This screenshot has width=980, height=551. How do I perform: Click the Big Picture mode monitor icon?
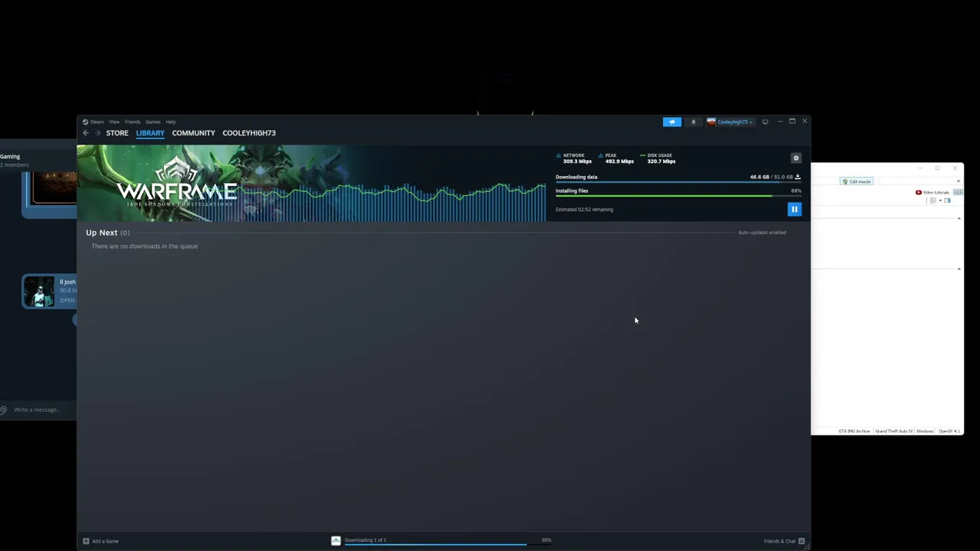(x=765, y=122)
